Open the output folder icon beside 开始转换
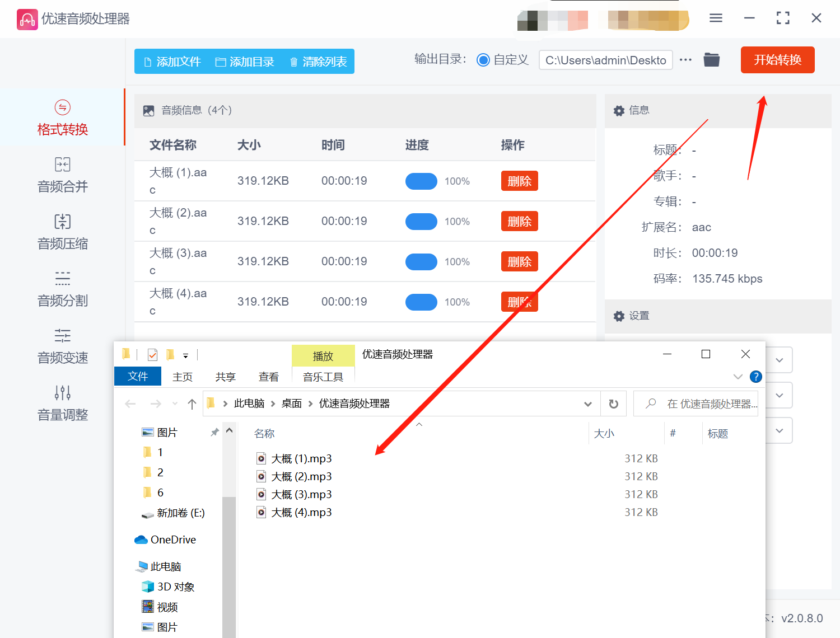Viewport: 840px width, 638px height. point(711,59)
